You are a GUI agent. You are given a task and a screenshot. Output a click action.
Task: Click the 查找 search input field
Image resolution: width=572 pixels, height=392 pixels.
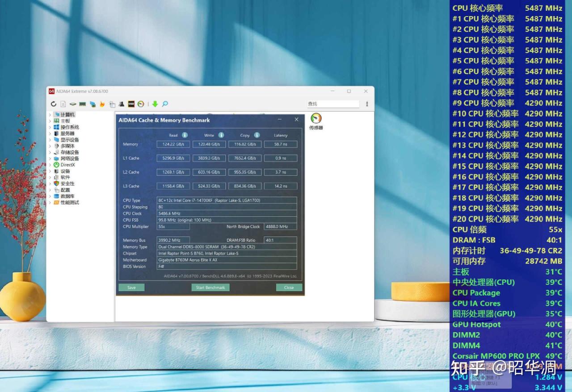point(333,104)
